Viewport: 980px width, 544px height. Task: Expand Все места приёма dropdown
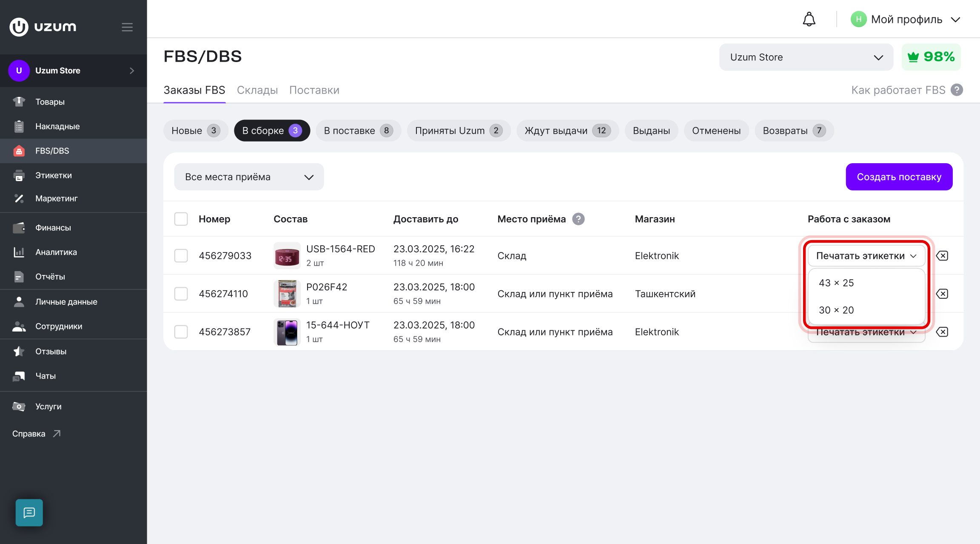249,177
